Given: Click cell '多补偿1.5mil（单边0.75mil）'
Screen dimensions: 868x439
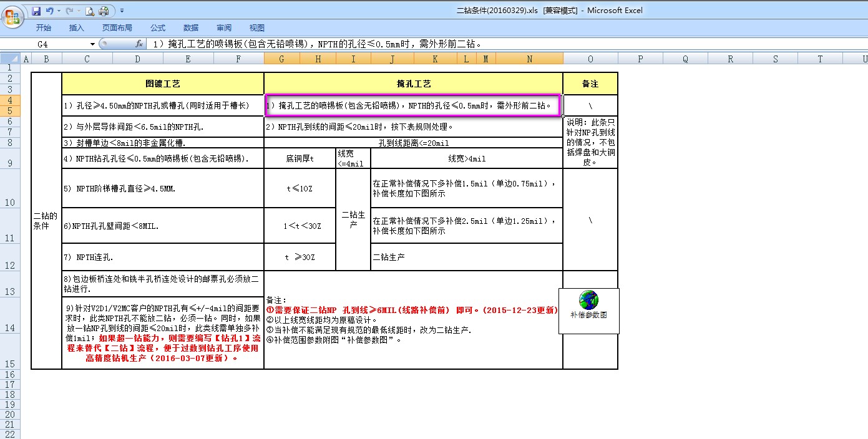Looking at the screenshot, I should [467, 188].
